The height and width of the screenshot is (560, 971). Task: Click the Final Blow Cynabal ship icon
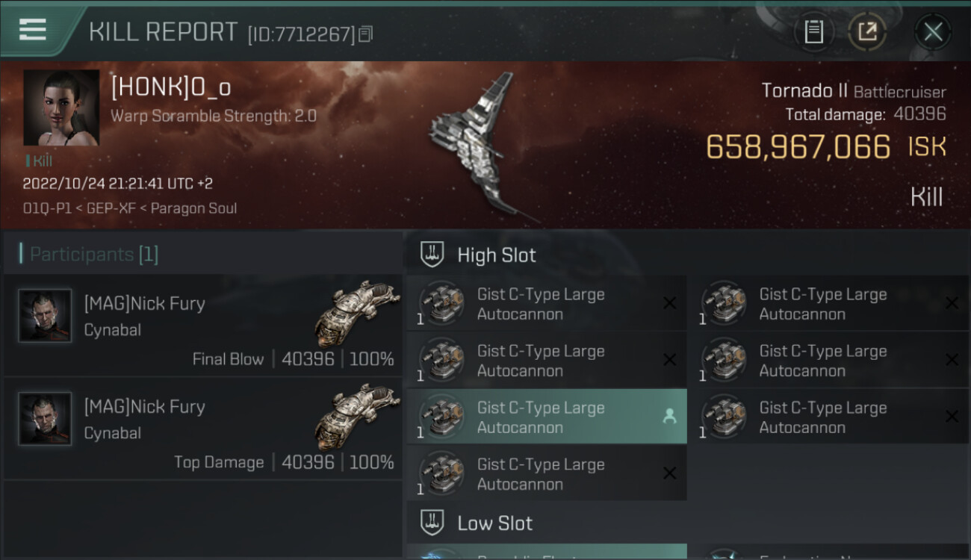point(357,312)
